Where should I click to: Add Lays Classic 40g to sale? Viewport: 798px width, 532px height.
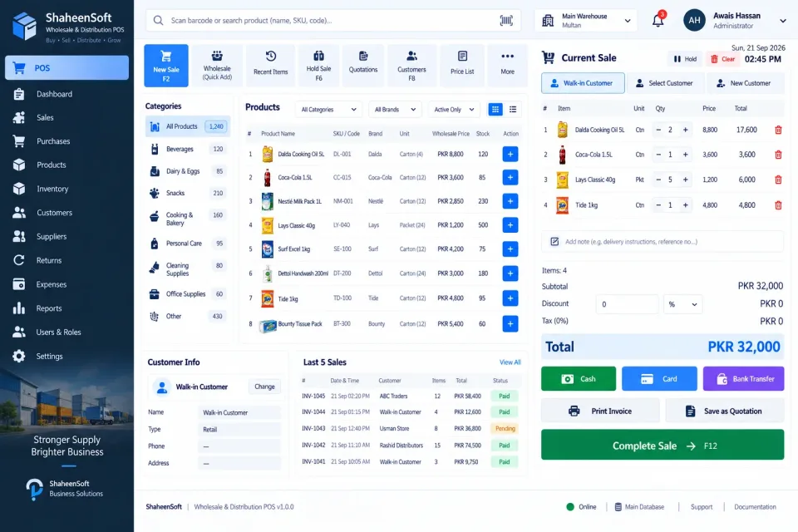point(510,225)
